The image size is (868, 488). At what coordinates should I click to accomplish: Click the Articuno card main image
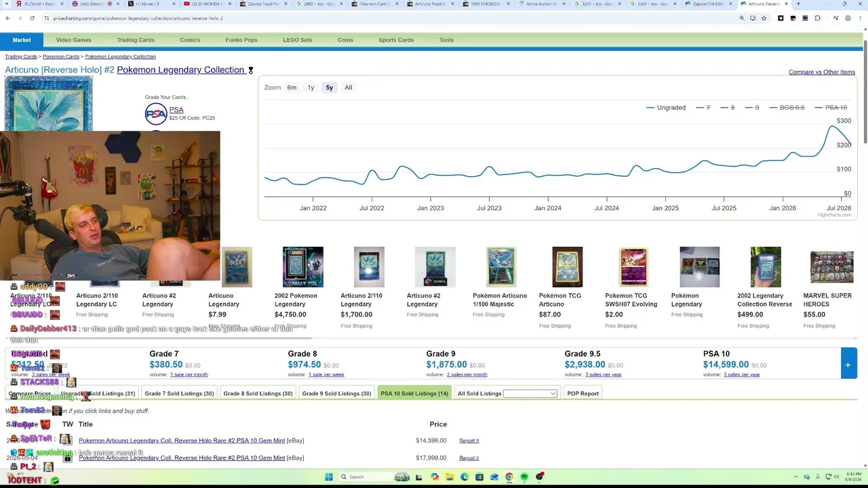pyautogui.click(x=48, y=103)
